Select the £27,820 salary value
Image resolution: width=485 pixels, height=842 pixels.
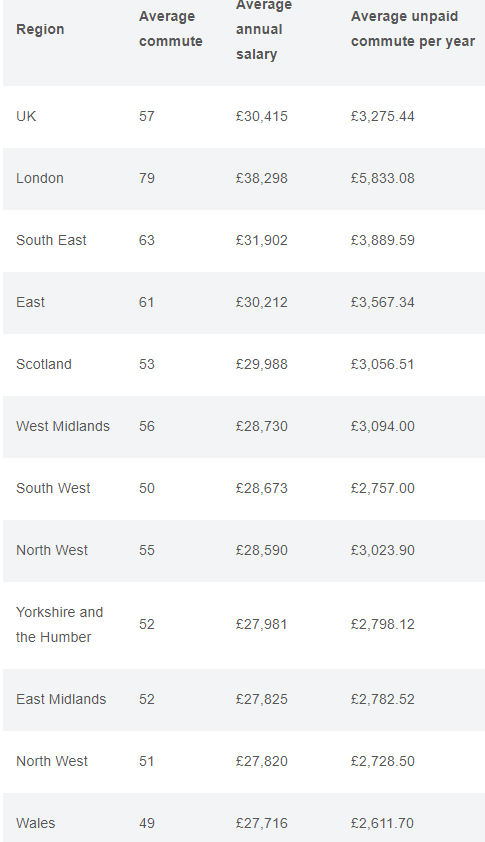(262, 761)
